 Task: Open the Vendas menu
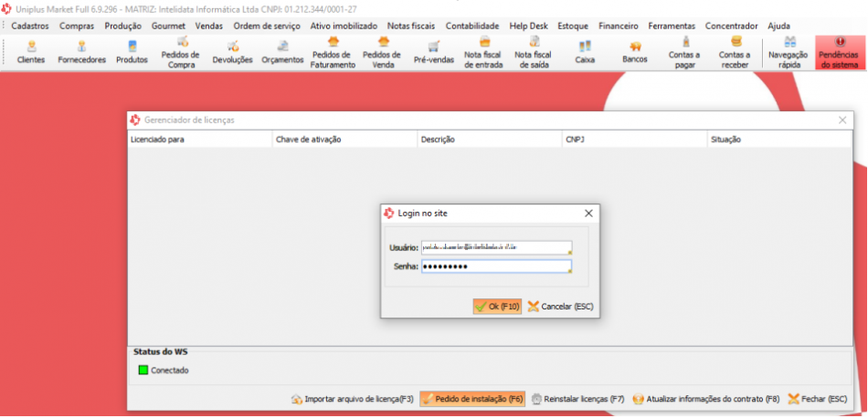click(x=208, y=26)
